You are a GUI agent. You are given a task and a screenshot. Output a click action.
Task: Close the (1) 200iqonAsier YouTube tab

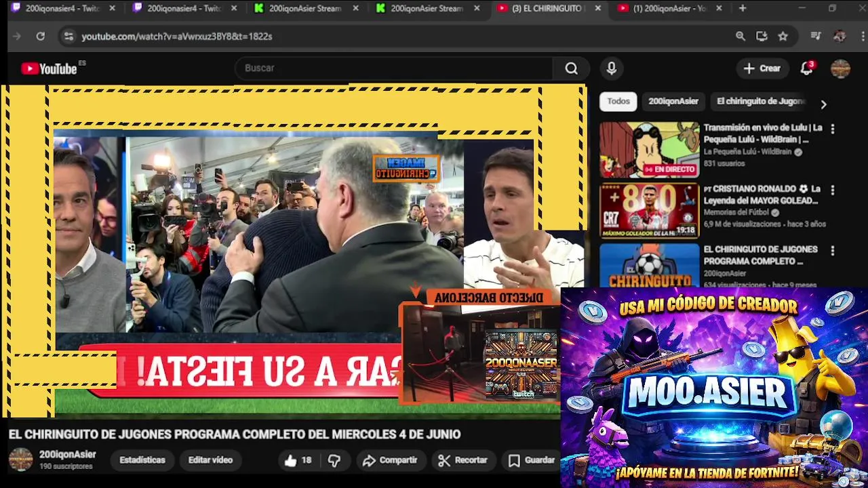[719, 8]
